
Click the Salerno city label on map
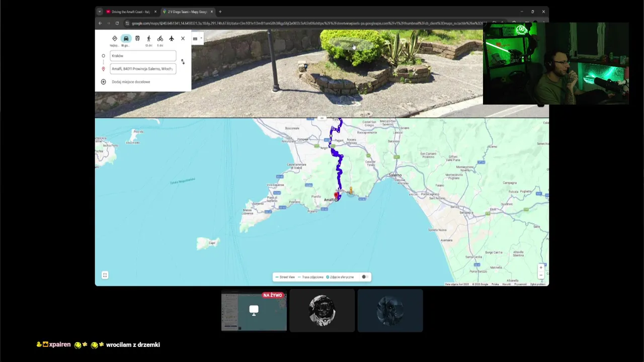click(x=395, y=175)
